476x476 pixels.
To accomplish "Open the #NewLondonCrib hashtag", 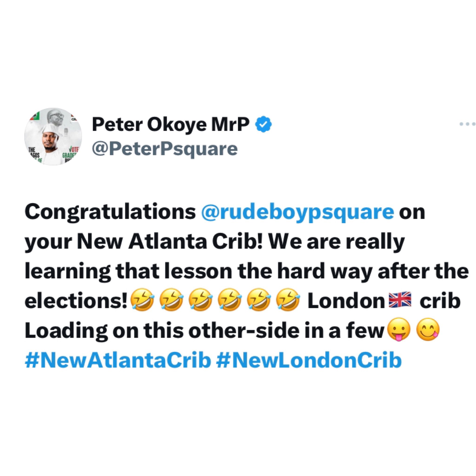I will 308,360.
